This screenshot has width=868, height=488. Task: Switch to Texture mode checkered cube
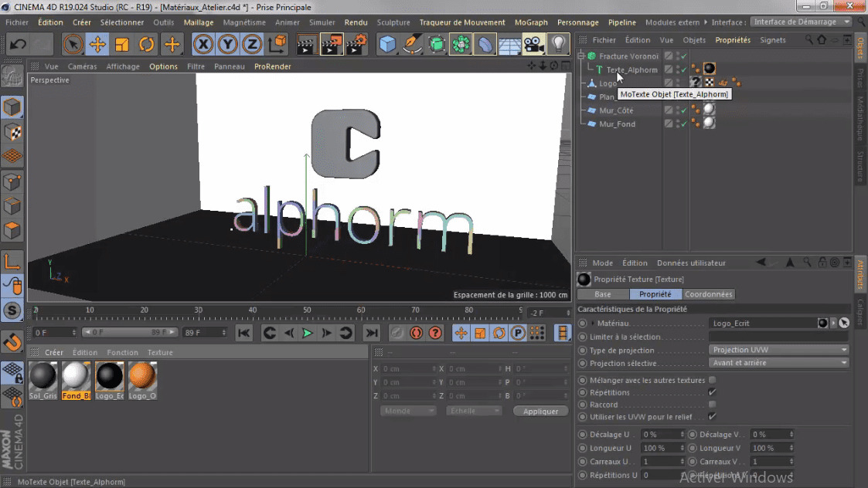click(x=12, y=132)
